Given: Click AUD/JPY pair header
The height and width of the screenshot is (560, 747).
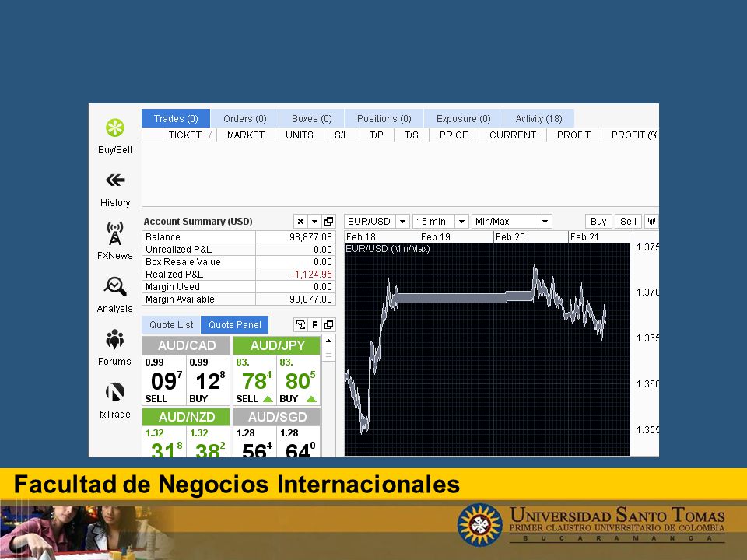Looking at the screenshot, I should 277,345.
